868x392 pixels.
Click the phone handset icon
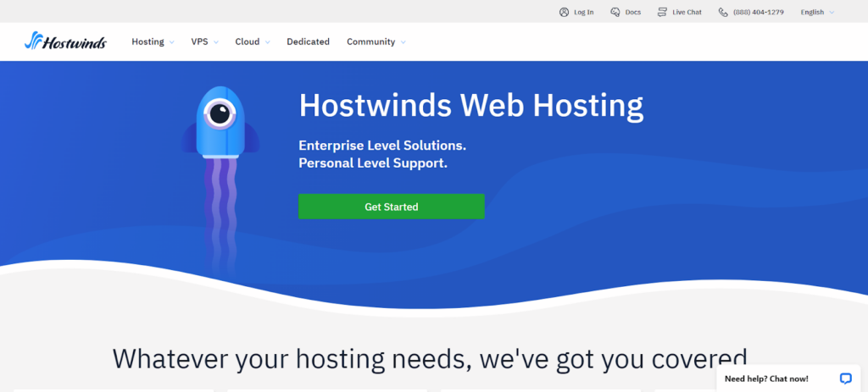(x=723, y=12)
